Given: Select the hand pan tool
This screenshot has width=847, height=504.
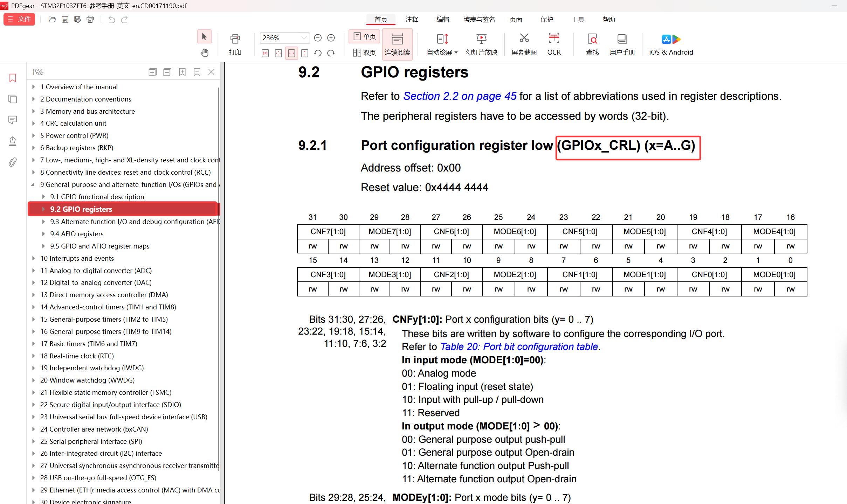Looking at the screenshot, I should 204,52.
